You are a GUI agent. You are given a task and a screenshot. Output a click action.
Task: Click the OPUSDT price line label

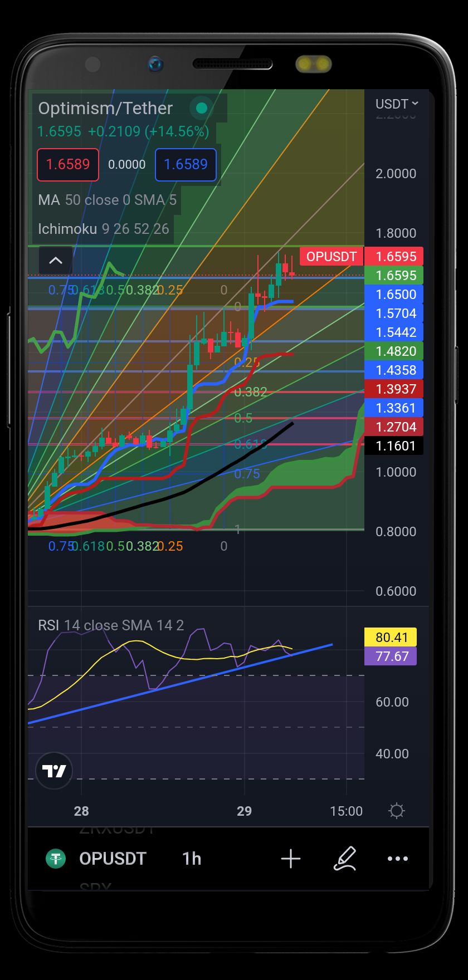[x=331, y=257]
